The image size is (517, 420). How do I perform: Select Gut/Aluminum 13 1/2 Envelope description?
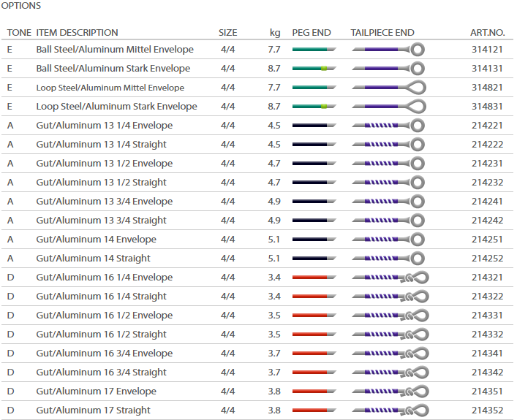click(x=104, y=164)
